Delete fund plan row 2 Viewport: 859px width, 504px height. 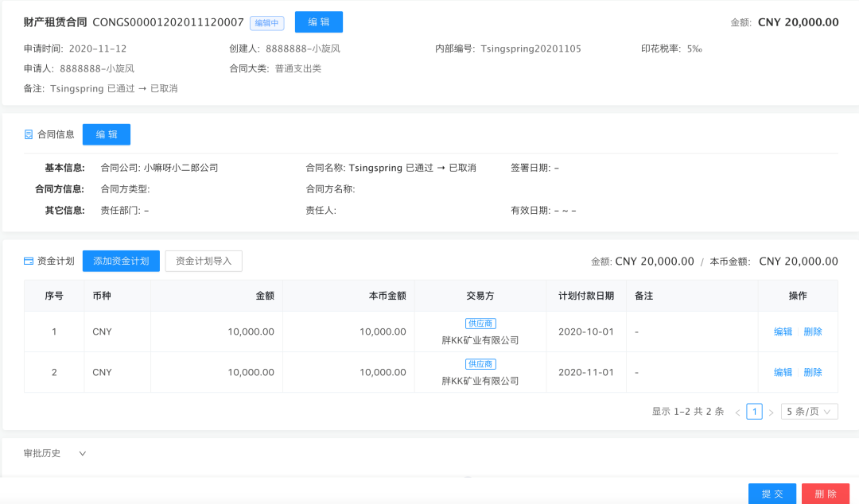coord(813,372)
